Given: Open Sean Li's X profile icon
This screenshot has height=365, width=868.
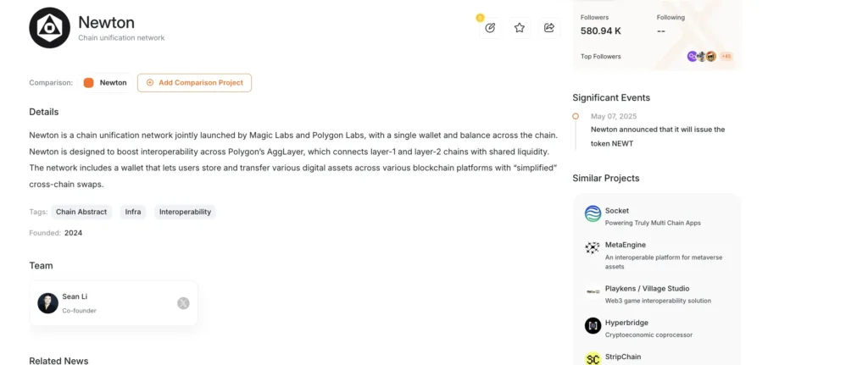Looking at the screenshot, I should (183, 303).
